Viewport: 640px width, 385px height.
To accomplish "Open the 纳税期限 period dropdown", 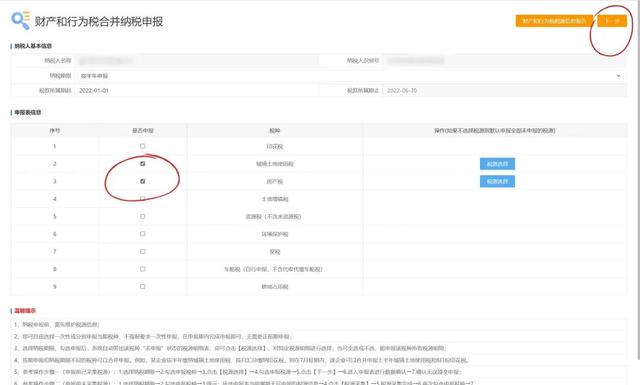I will click(x=350, y=76).
